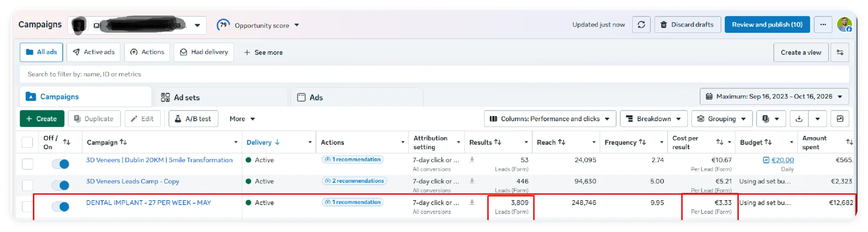Switch to the Ads tab

pyautogui.click(x=357, y=97)
